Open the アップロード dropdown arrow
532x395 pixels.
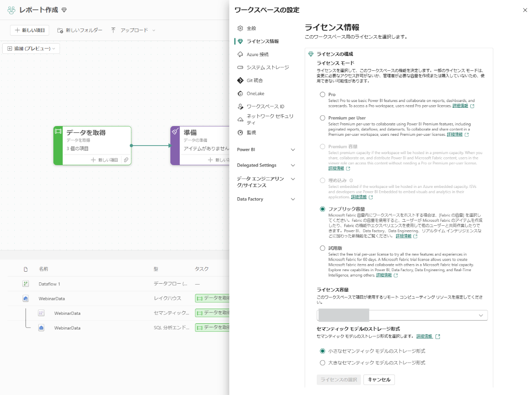154,30
